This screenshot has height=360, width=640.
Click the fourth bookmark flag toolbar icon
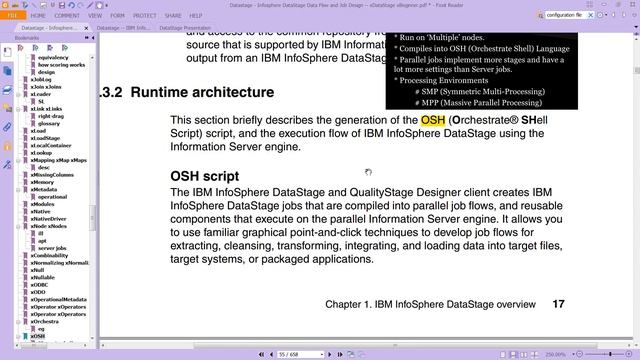coord(65,48)
